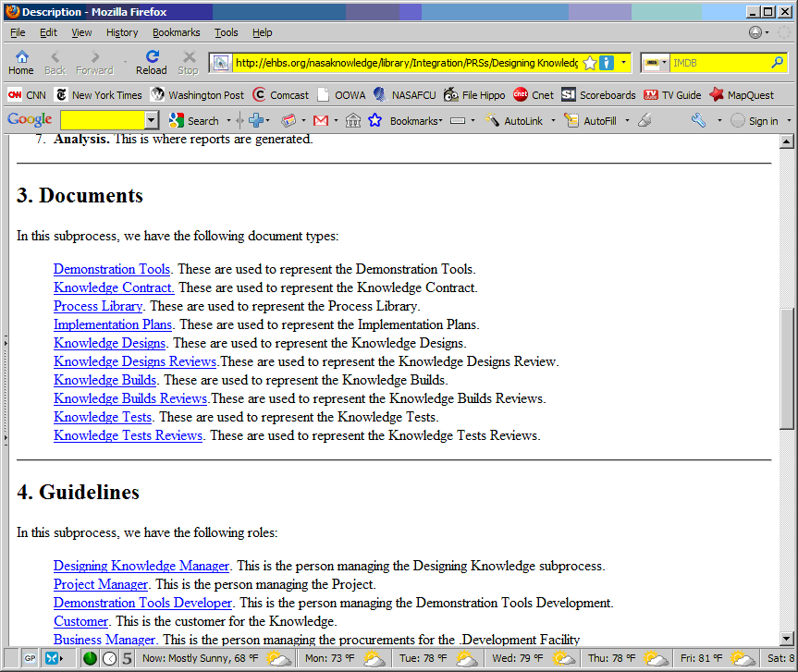Open the IMDB search engine dropdown

tap(664, 63)
